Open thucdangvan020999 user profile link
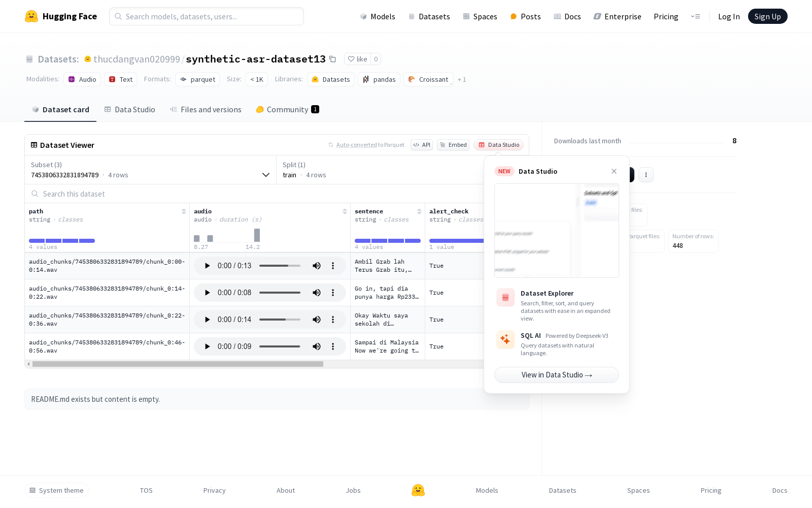The image size is (812, 508). click(x=137, y=59)
